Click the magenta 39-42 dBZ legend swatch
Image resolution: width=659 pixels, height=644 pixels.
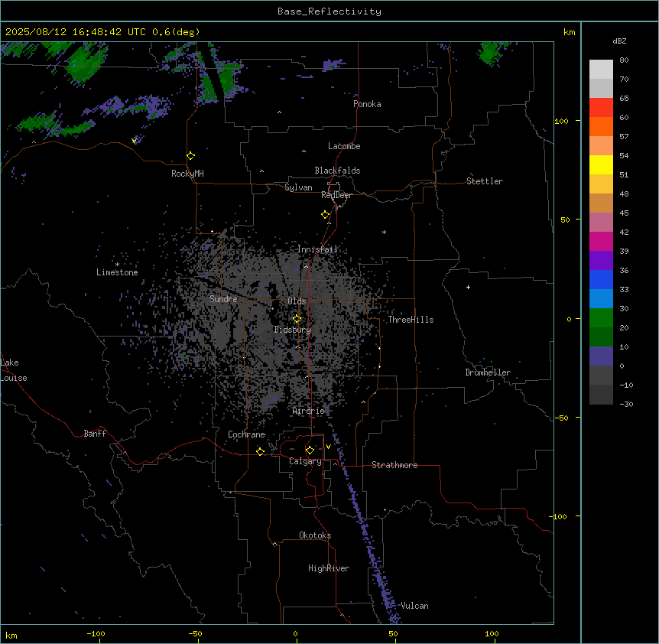(x=601, y=241)
